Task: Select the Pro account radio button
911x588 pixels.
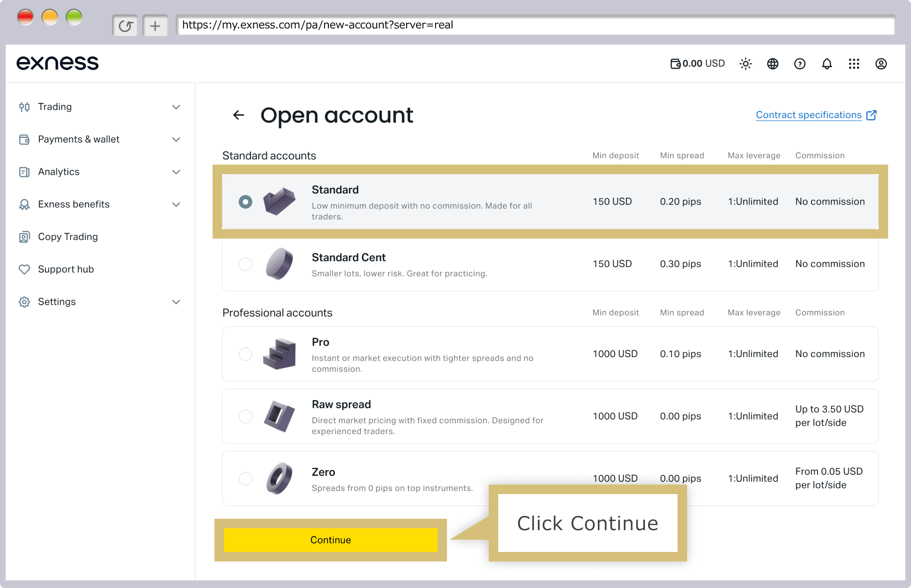Action: click(245, 354)
